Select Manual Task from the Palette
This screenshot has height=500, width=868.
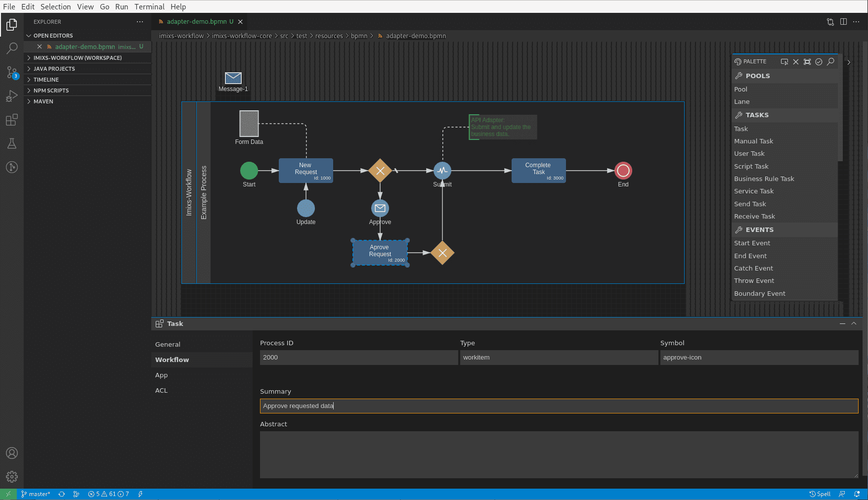753,141
